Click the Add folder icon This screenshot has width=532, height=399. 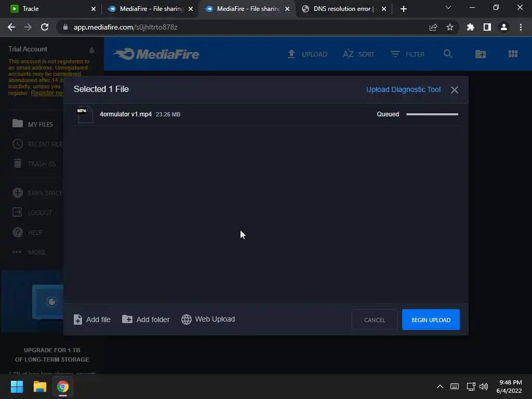pos(127,320)
